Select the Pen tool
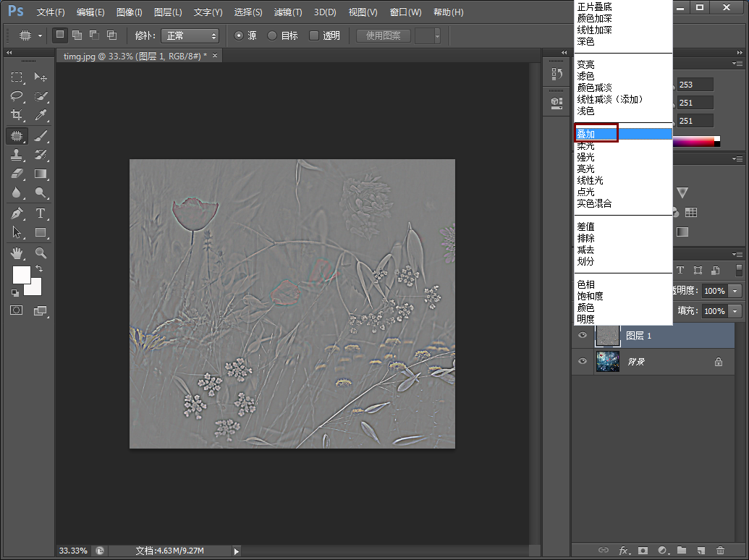749x560 pixels. pyautogui.click(x=17, y=213)
